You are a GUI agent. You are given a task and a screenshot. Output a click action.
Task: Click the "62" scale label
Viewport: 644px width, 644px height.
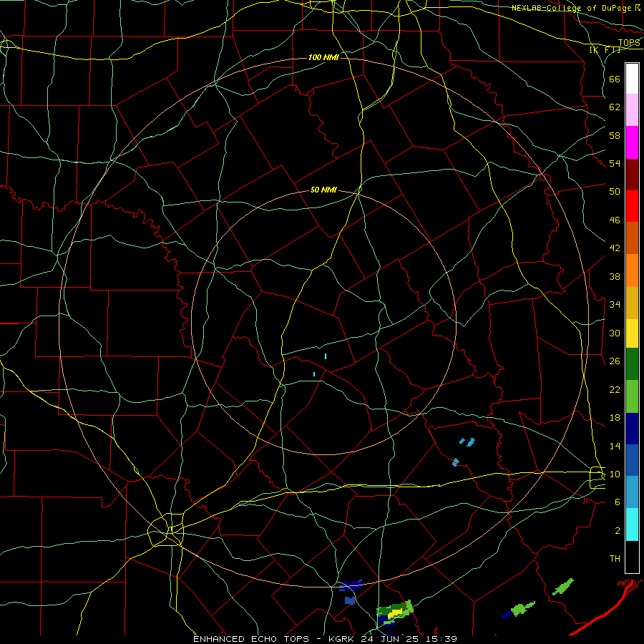pyautogui.click(x=615, y=107)
